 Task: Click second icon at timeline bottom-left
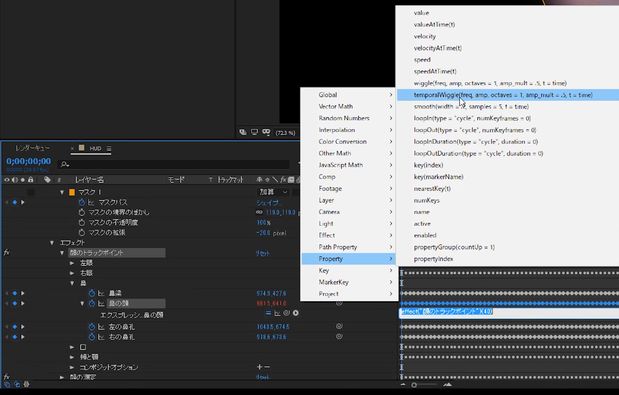click(17, 384)
